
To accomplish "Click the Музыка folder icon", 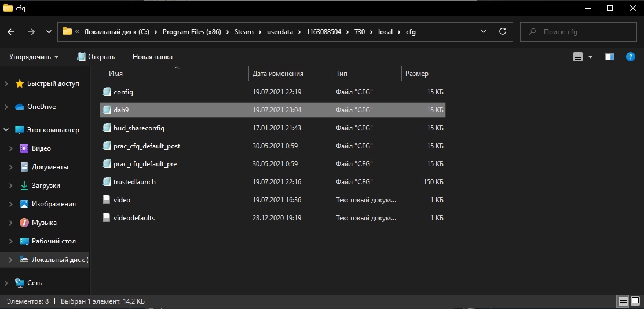I will click(x=24, y=223).
